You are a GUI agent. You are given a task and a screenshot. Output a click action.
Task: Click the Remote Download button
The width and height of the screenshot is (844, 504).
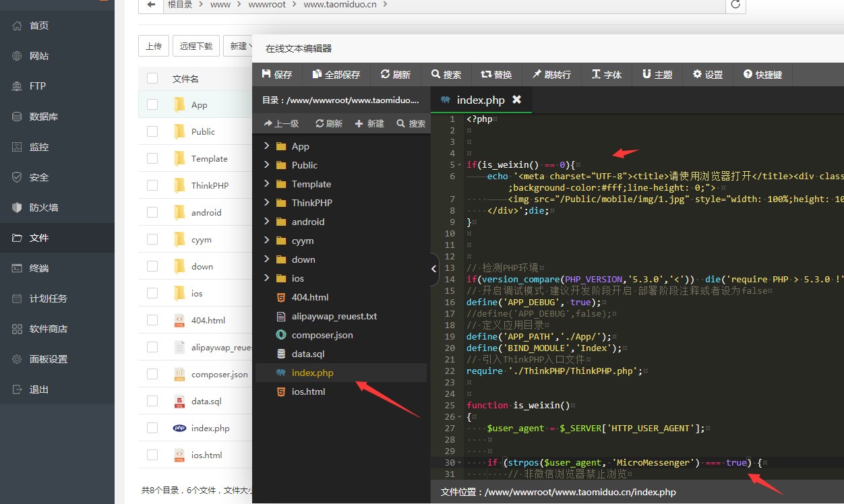[x=195, y=46]
